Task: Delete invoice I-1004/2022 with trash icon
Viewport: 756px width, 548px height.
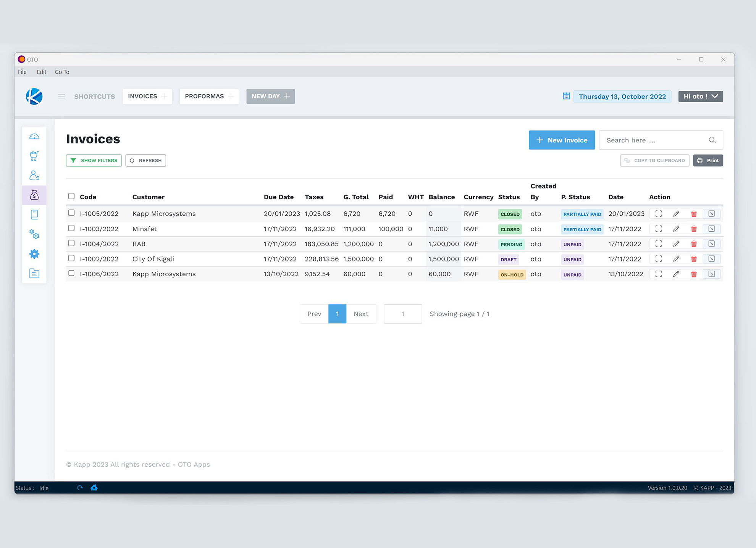Action: coord(694,244)
